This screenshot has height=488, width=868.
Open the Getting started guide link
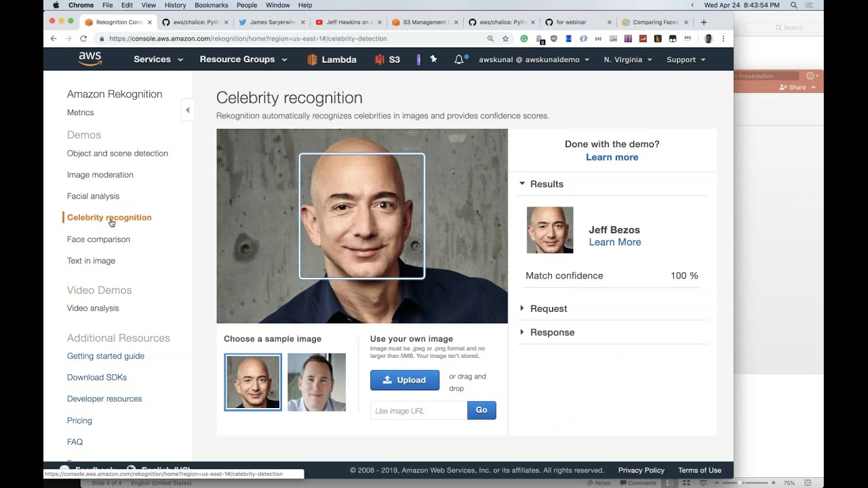[105, 356]
